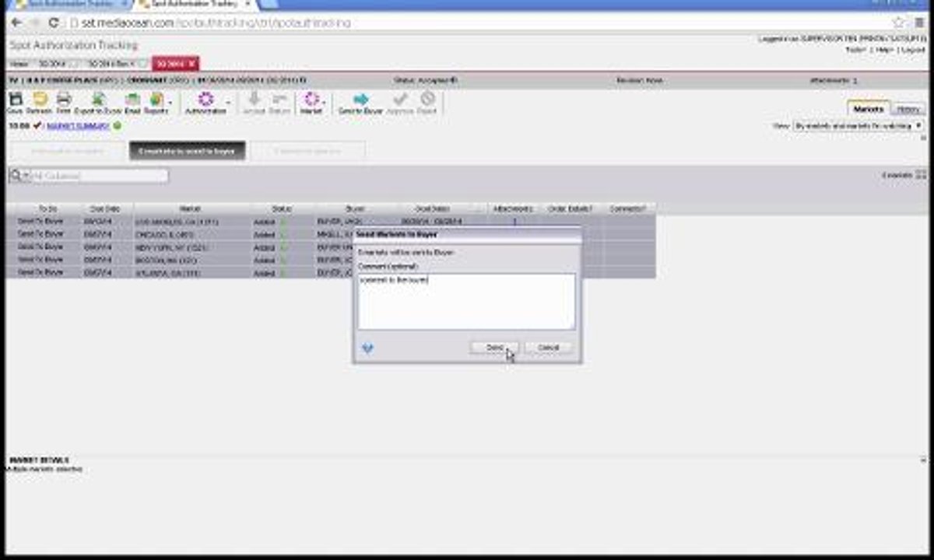934x560 pixels.
Task: Click the browser Reload icon
Action: 54,23
